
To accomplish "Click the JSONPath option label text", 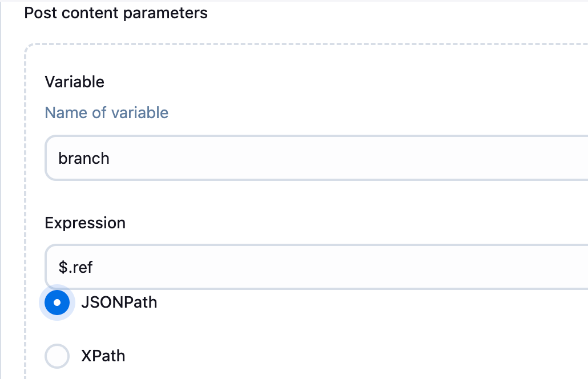I will tap(119, 302).
